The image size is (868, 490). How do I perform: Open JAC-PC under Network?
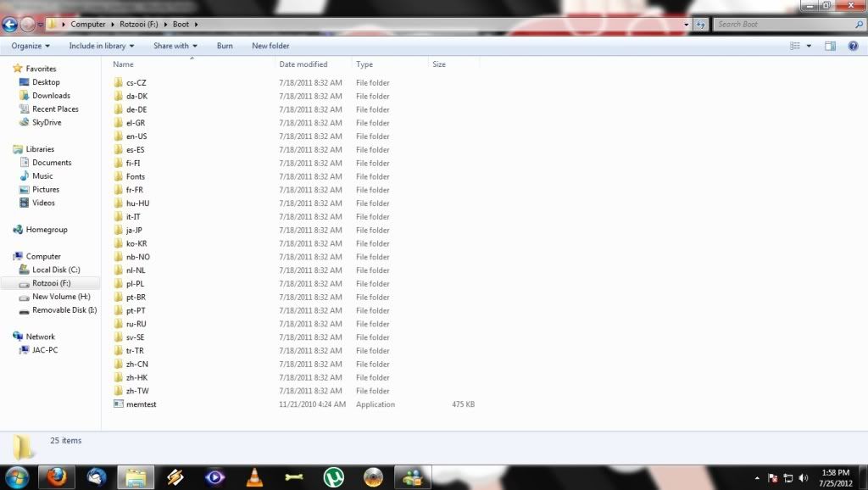[45, 350]
